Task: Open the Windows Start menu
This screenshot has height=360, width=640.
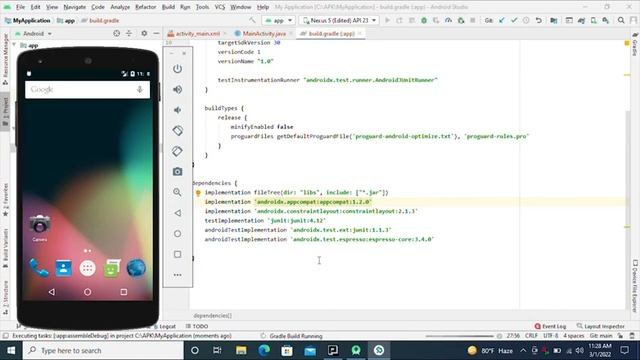Action: coord(11,350)
